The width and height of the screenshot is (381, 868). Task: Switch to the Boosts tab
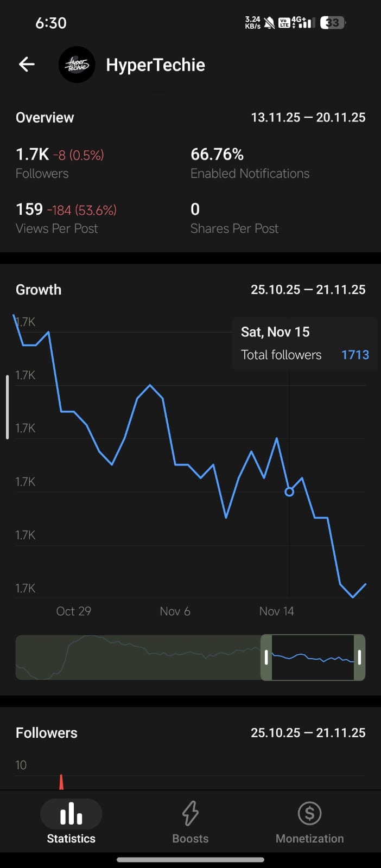[x=190, y=838]
